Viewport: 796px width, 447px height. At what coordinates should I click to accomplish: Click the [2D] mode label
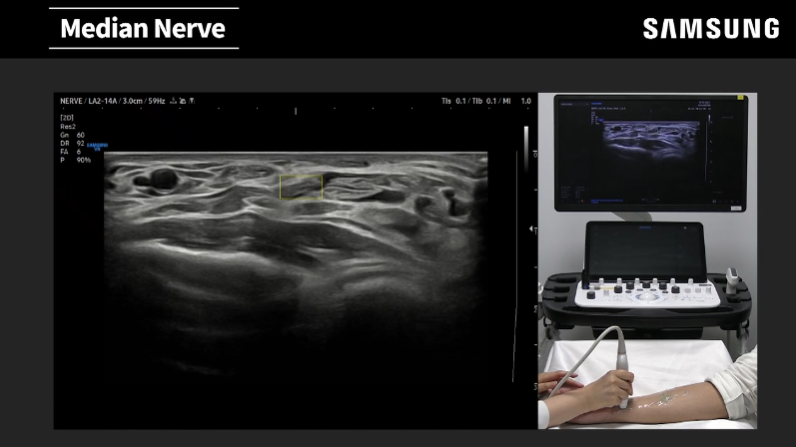pyautogui.click(x=67, y=118)
